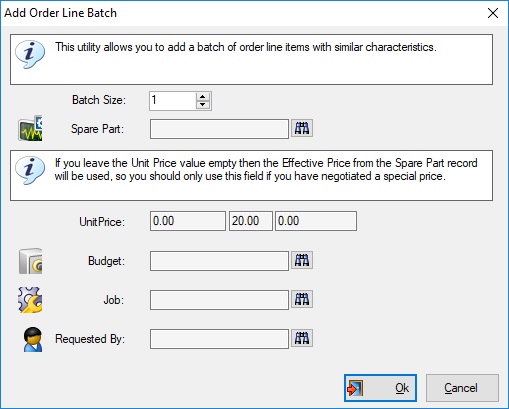Close the Add Order Line Batch window

tap(493, 13)
